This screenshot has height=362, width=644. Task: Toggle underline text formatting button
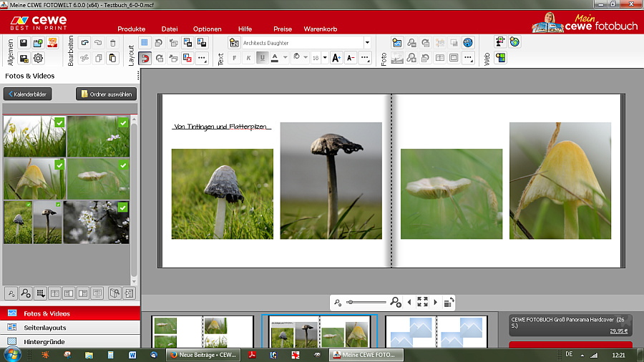click(262, 58)
